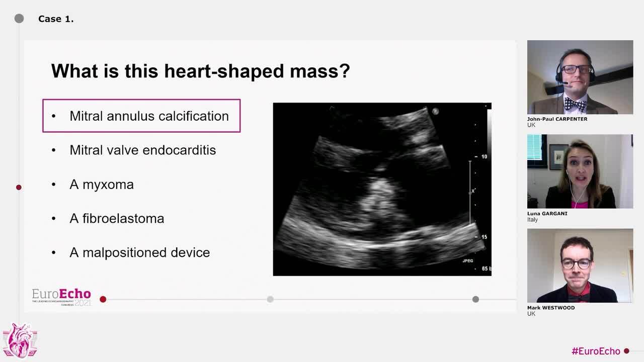Image resolution: width=644 pixels, height=362 pixels.
Task: Choose A malpositioned device answer
Action: [139, 252]
